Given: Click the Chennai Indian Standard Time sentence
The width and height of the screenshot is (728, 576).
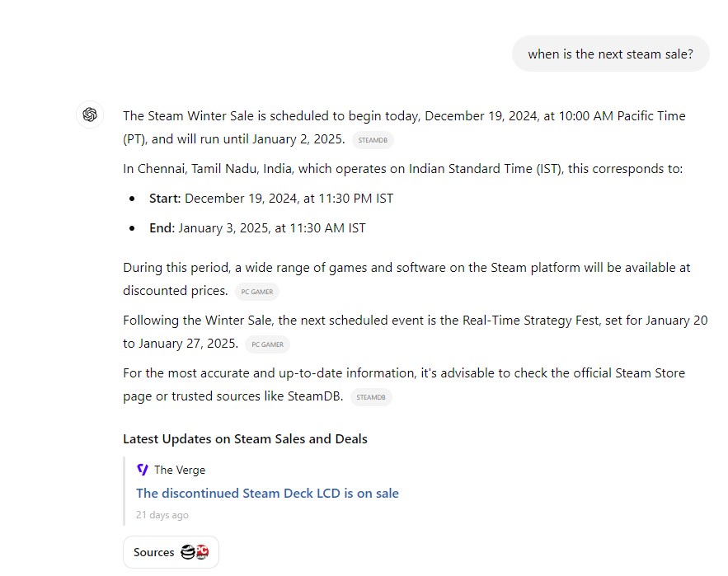Looking at the screenshot, I should coord(402,169).
